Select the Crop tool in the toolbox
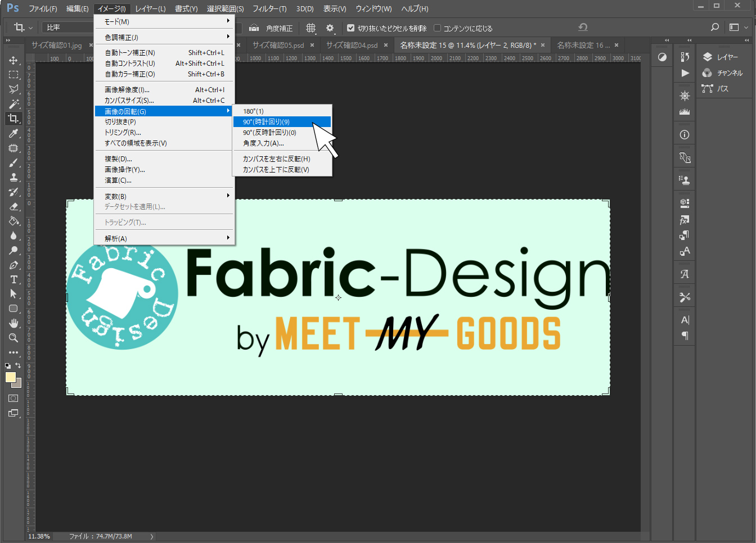The width and height of the screenshot is (756, 543). pyautogui.click(x=13, y=119)
